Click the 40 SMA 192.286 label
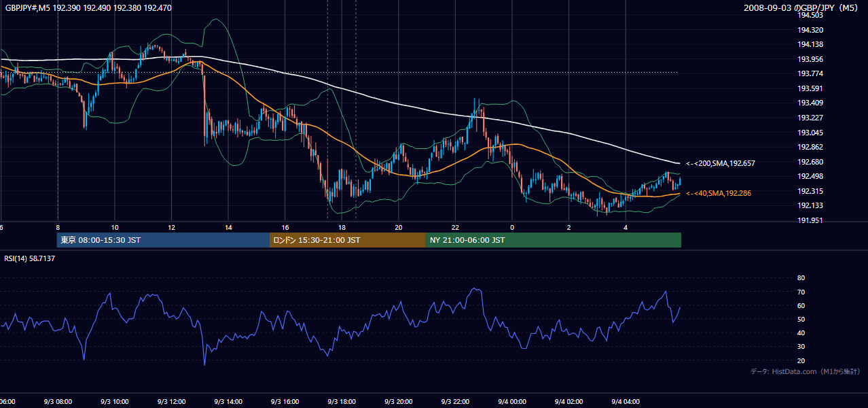The height and width of the screenshot is (408, 868). click(719, 194)
